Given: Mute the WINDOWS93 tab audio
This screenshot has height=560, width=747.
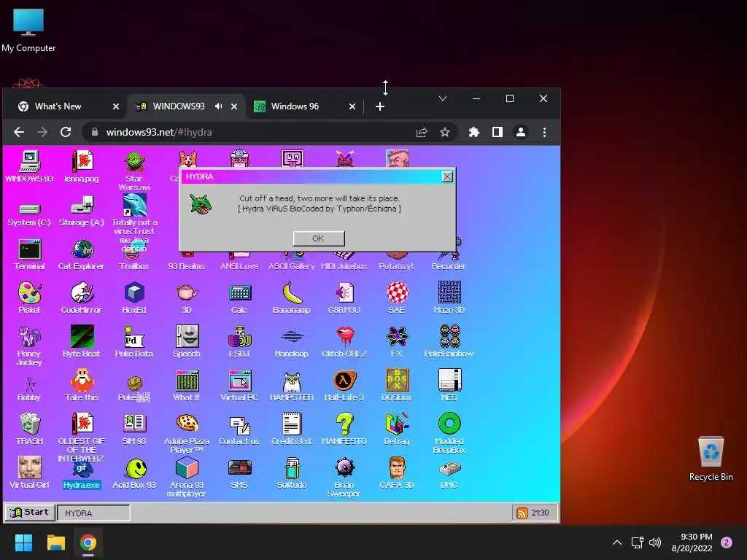Looking at the screenshot, I should tap(219, 106).
